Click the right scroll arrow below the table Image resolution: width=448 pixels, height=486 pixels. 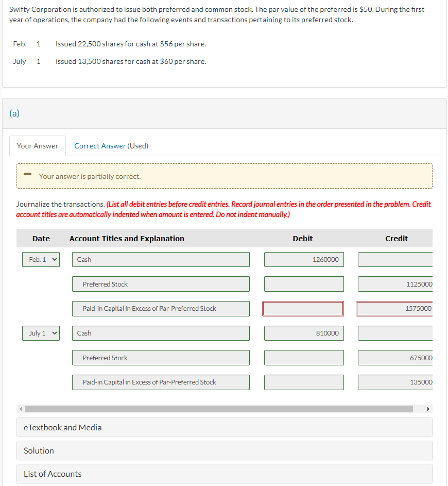(x=428, y=408)
